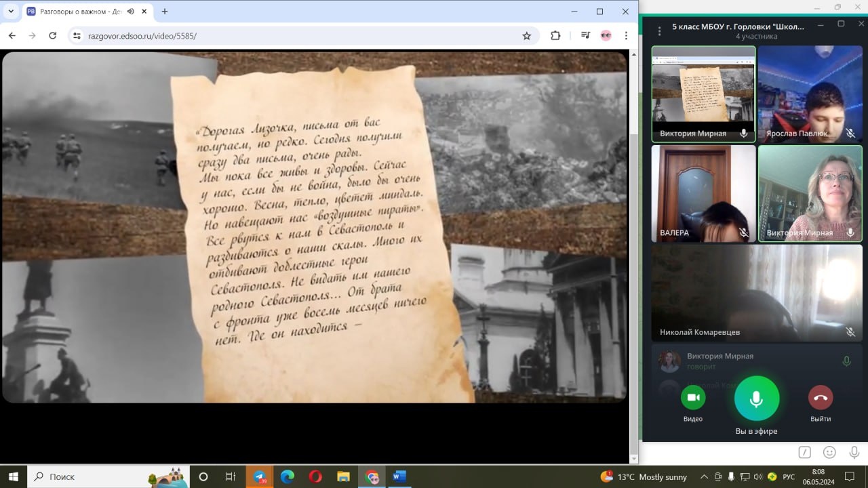Open Chrome extensions puzzle icon
The image size is (868, 488).
pos(555,36)
